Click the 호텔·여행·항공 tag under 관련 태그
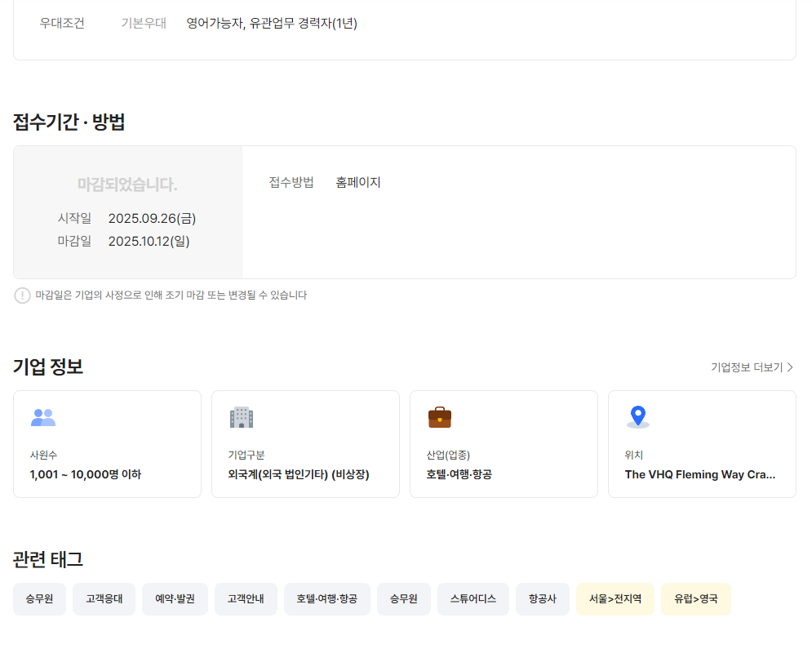Screen dimensions: 812x649 click(327, 599)
